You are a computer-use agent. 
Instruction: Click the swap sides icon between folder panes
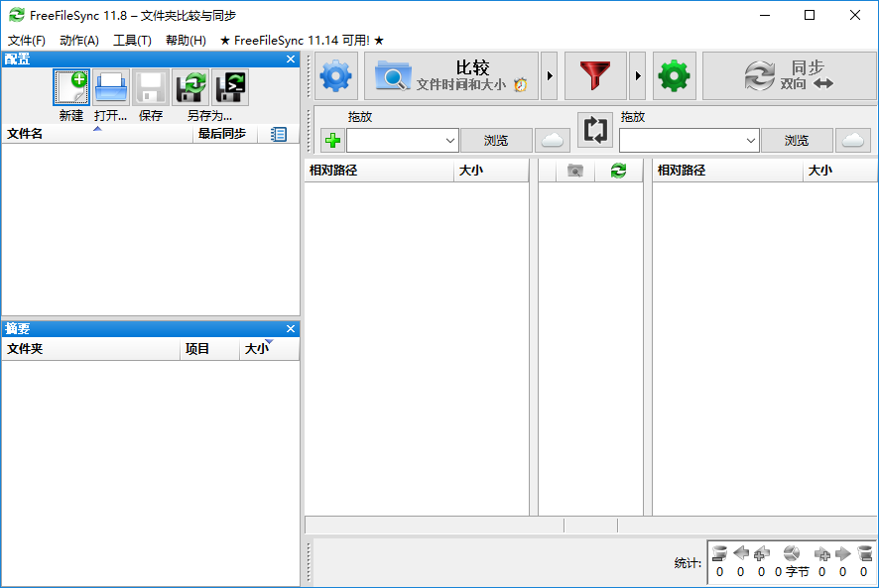click(x=595, y=130)
